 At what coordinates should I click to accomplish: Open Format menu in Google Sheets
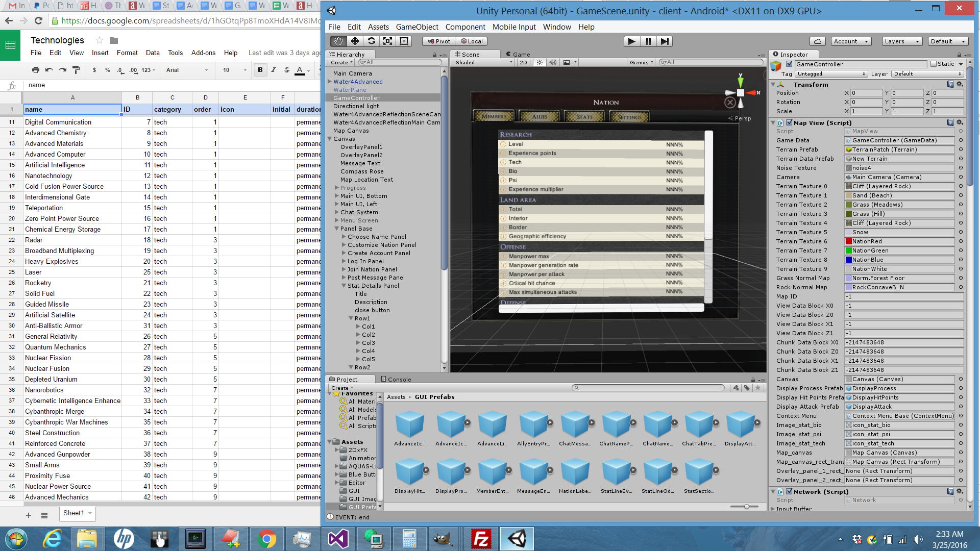(x=127, y=53)
